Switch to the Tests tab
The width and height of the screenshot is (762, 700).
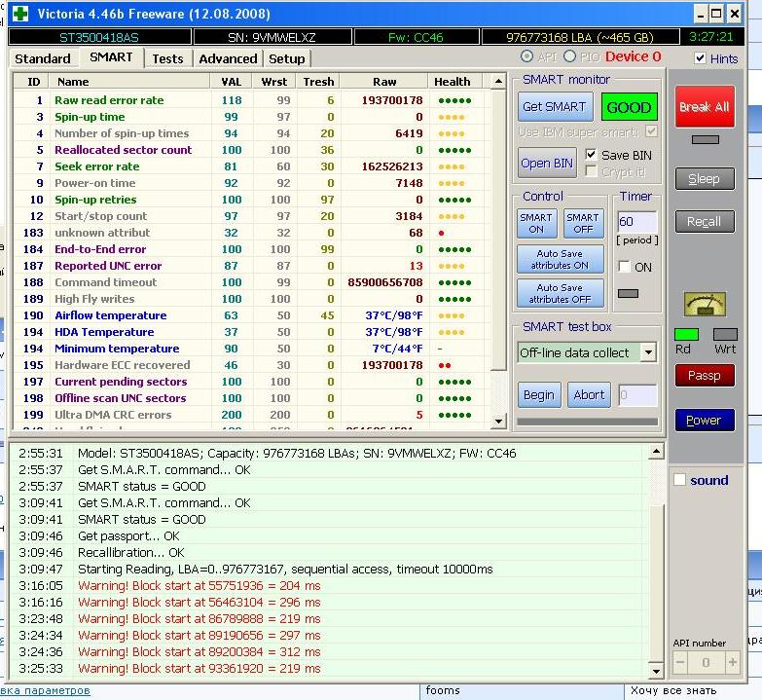pos(167,58)
